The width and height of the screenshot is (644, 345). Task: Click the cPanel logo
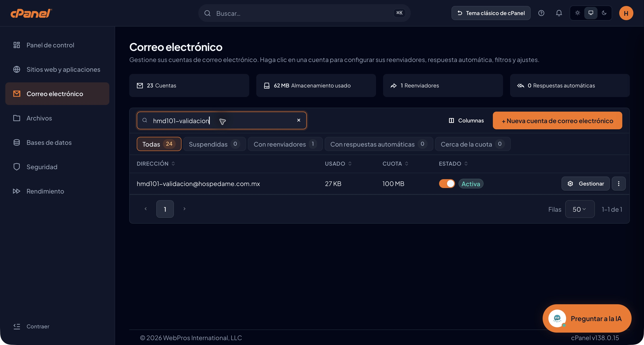31,13
